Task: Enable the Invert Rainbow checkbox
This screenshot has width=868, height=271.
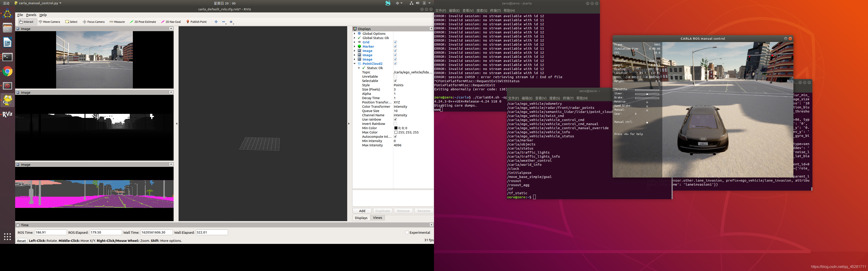Action: [395, 124]
